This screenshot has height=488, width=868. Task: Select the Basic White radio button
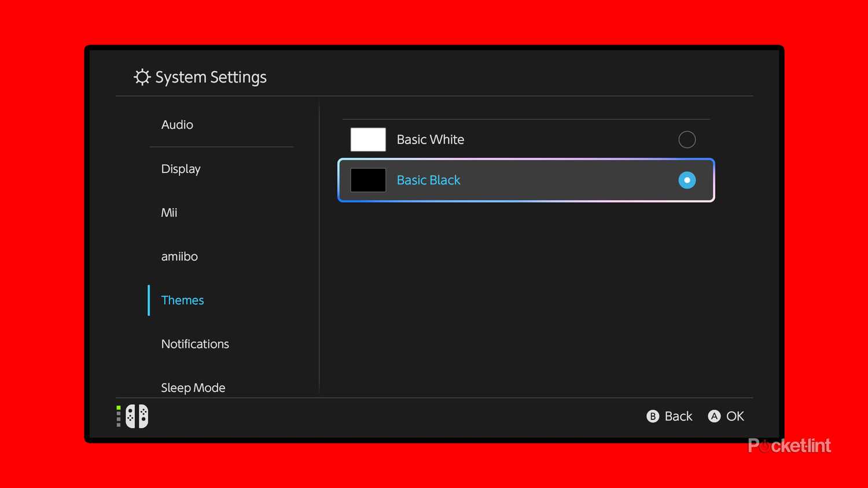(x=687, y=139)
